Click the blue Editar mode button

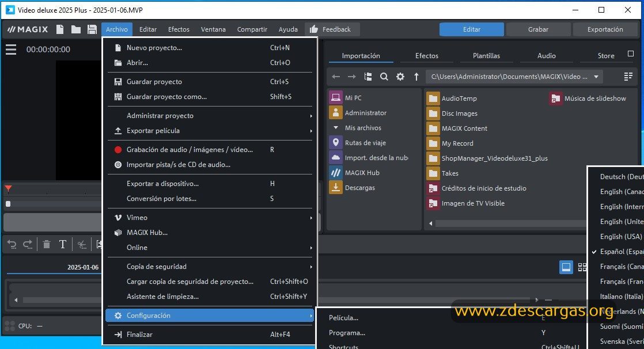(472, 29)
